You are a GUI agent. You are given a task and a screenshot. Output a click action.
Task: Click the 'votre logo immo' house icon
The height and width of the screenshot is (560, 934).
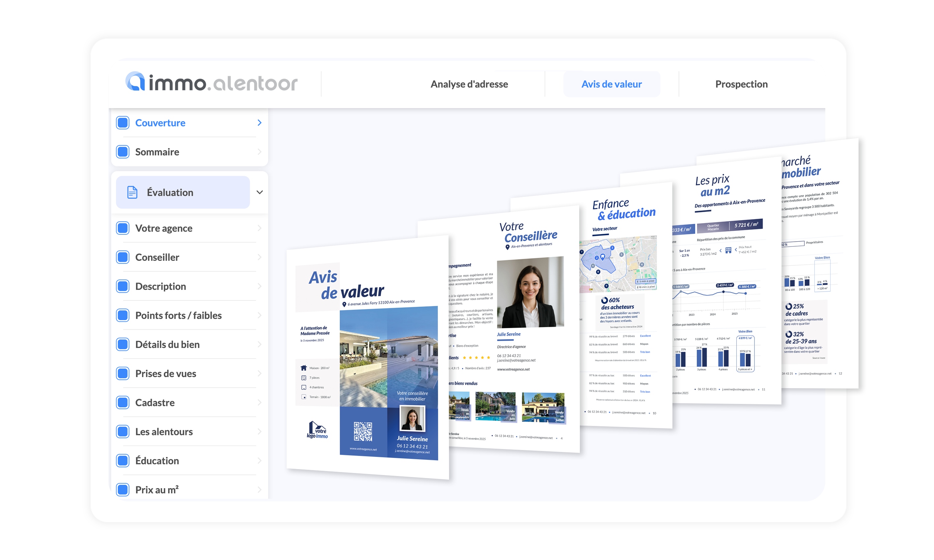pos(317,429)
